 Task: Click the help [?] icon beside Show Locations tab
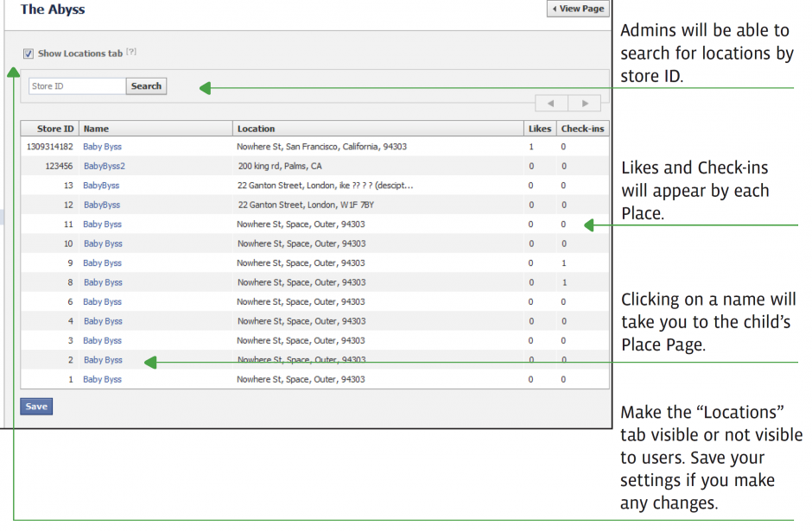pyautogui.click(x=131, y=52)
